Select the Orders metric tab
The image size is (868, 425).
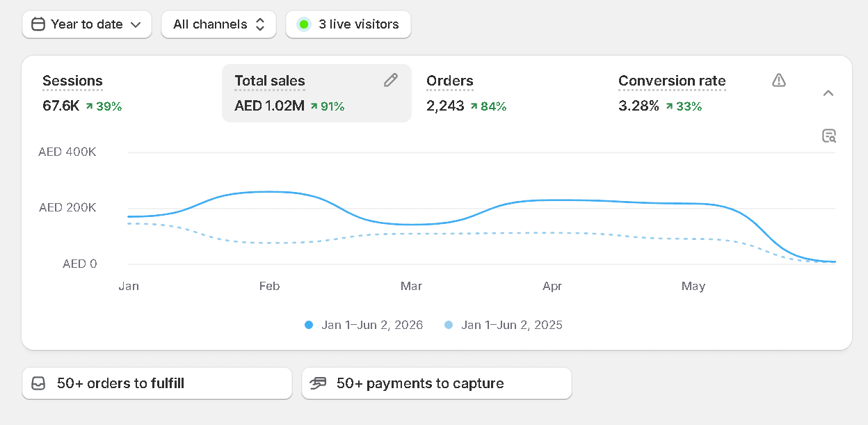click(x=508, y=93)
